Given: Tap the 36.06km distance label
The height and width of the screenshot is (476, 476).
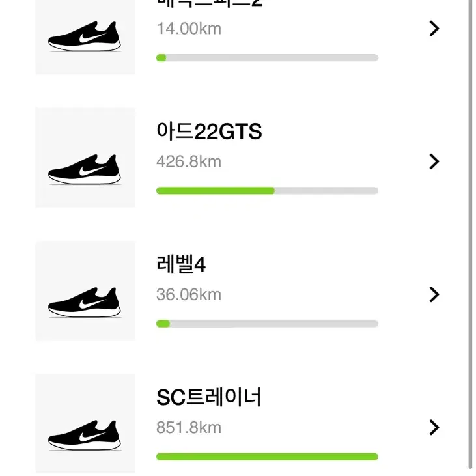Looking at the screenshot, I should pos(189,294).
